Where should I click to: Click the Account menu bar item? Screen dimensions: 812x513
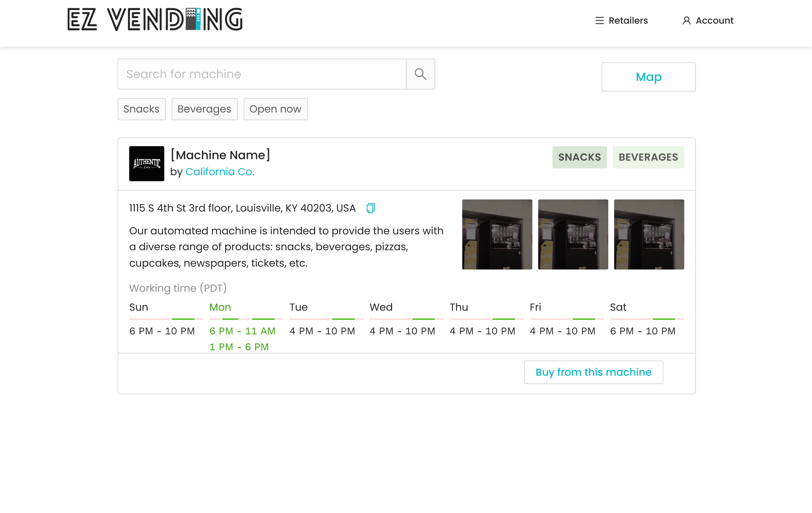pos(708,20)
